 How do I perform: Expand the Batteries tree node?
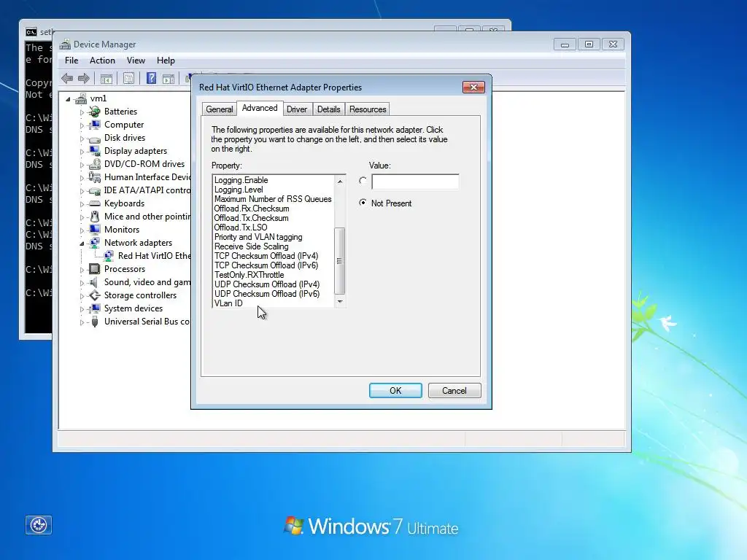82,112
